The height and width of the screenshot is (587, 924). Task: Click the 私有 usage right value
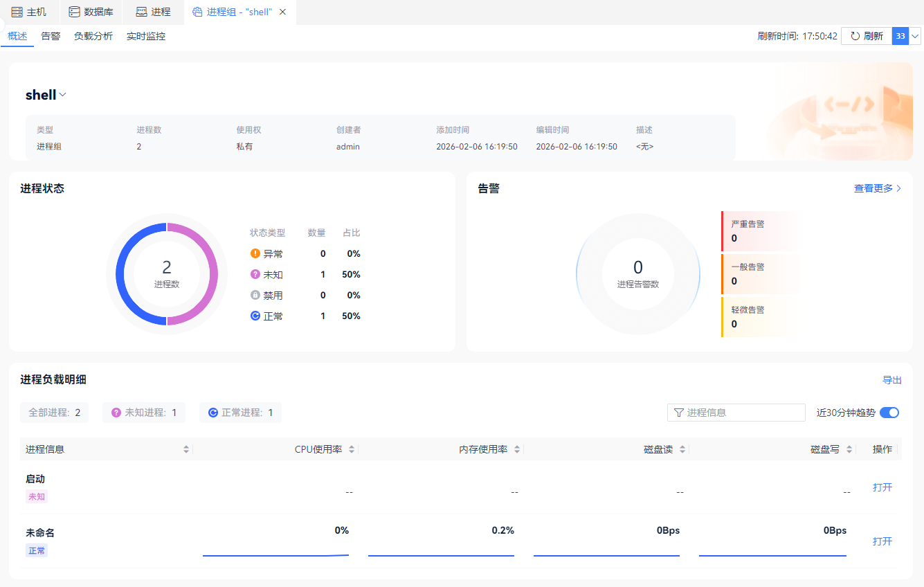coord(244,147)
